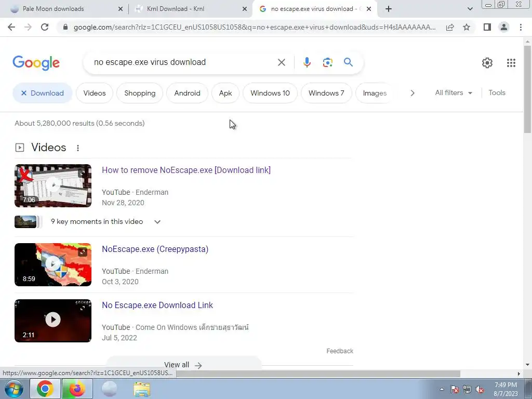The image size is (532, 399).
Task: Open the taskbar clock and date
Action: tap(506, 389)
